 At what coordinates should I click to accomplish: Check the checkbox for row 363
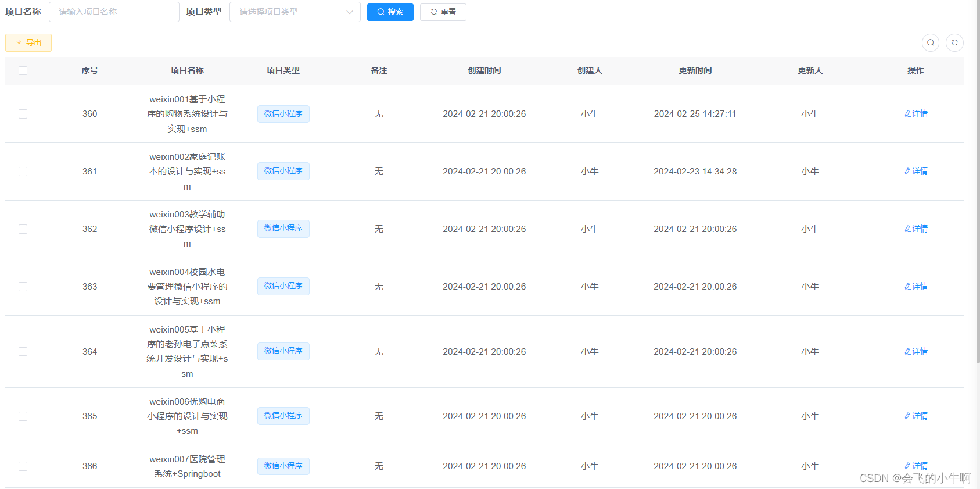pos(23,287)
